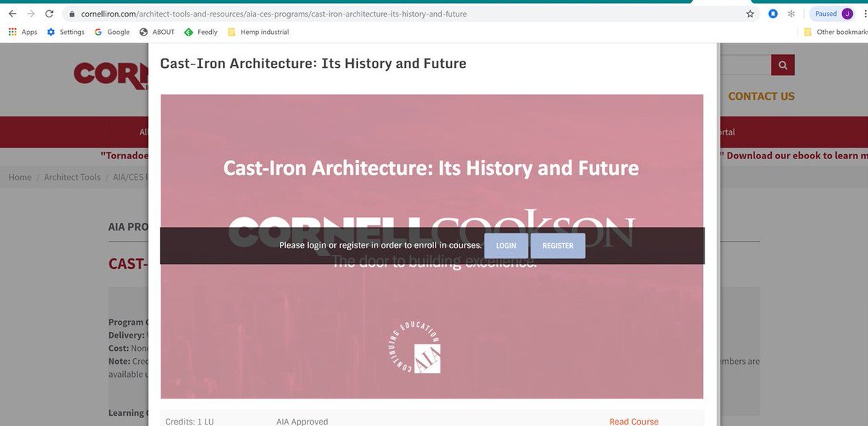Image resolution: width=868 pixels, height=426 pixels.
Task: Click the blue shield extension icon
Action: [x=771, y=13]
